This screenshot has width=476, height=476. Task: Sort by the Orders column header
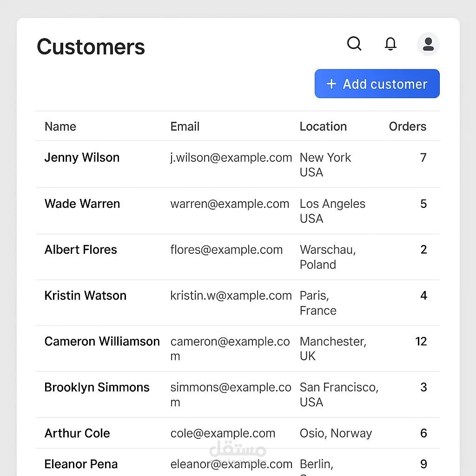tap(407, 126)
